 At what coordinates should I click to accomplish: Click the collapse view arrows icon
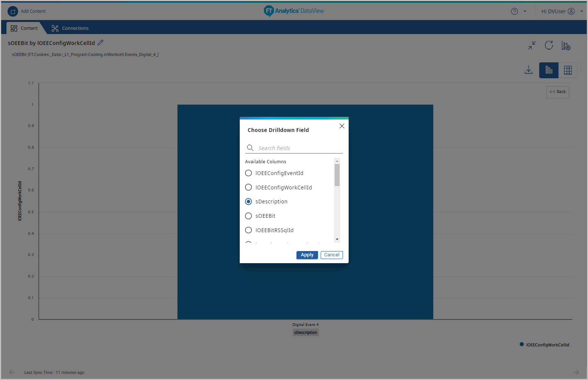click(x=532, y=45)
